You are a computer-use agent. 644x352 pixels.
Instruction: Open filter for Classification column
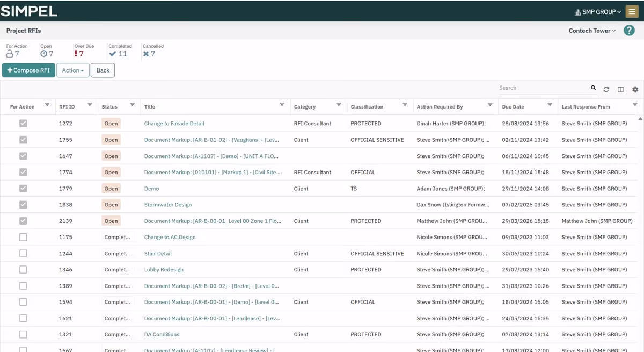[405, 104]
